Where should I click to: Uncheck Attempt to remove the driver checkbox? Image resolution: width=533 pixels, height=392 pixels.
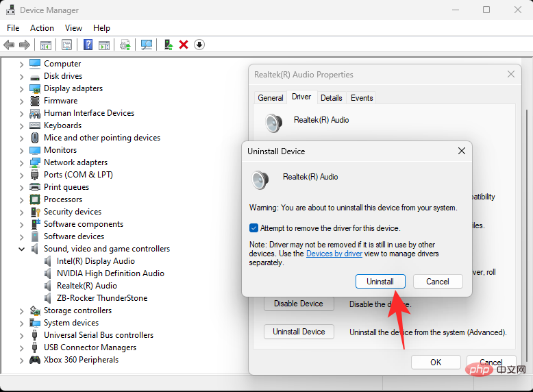click(253, 228)
